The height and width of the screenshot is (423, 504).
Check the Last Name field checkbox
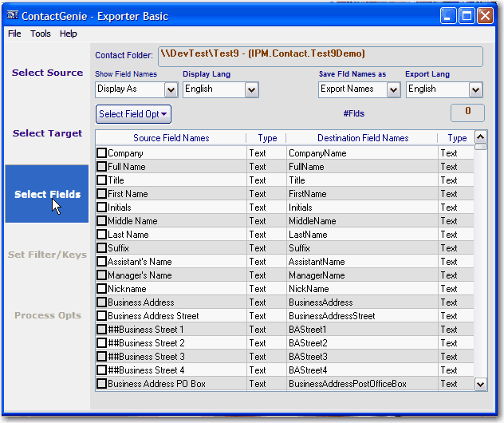click(102, 234)
